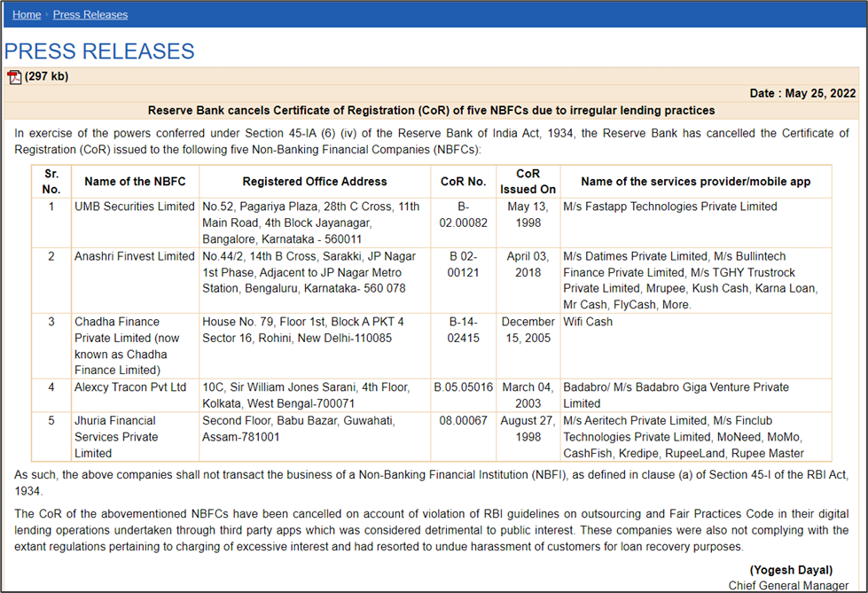
Task: Click the paragraph starting 'In exercise of the powers'
Action: point(431,141)
